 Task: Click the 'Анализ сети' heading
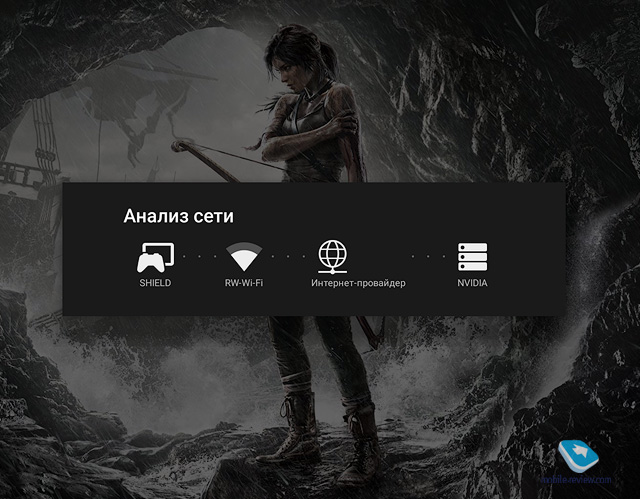click(178, 216)
